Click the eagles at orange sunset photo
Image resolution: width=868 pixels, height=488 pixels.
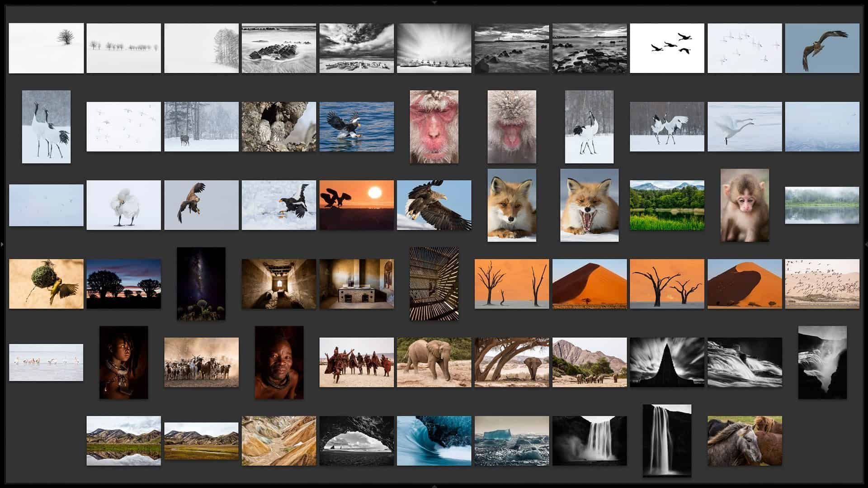(357, 205)
